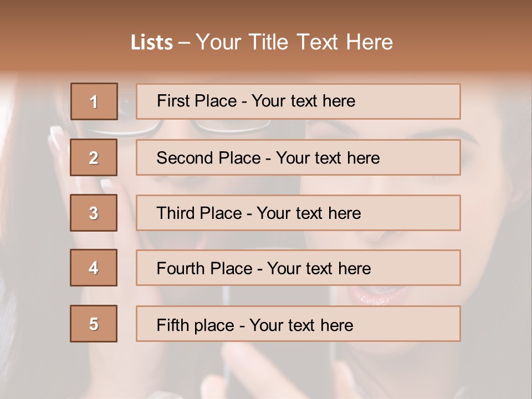
Task: Click the Second Place text box
Action: tap(298, 157)
